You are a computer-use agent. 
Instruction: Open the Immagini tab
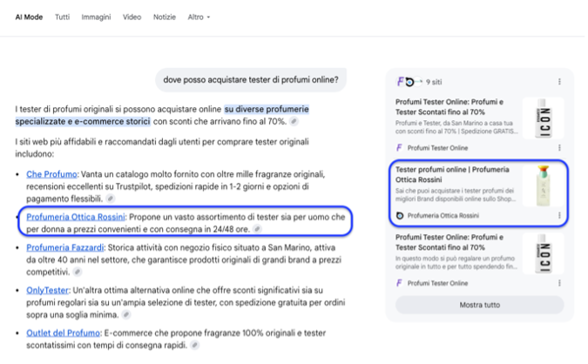coord(96,17)
